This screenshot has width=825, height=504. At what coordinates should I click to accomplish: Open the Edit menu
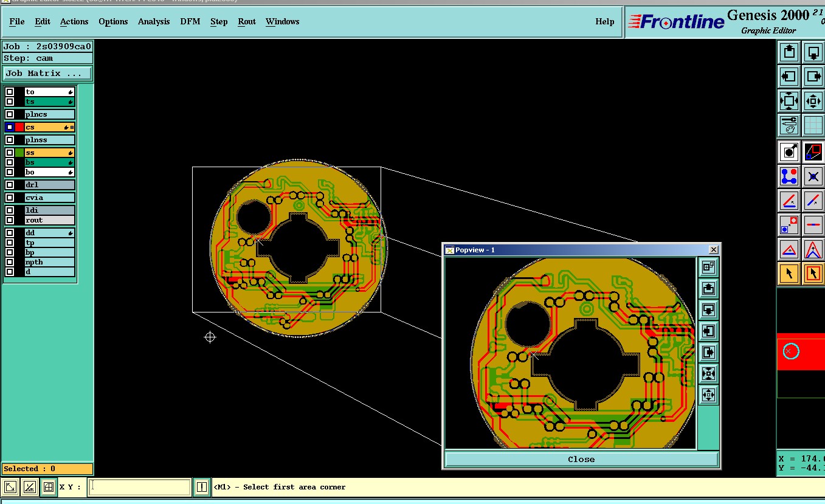[43, 21]
